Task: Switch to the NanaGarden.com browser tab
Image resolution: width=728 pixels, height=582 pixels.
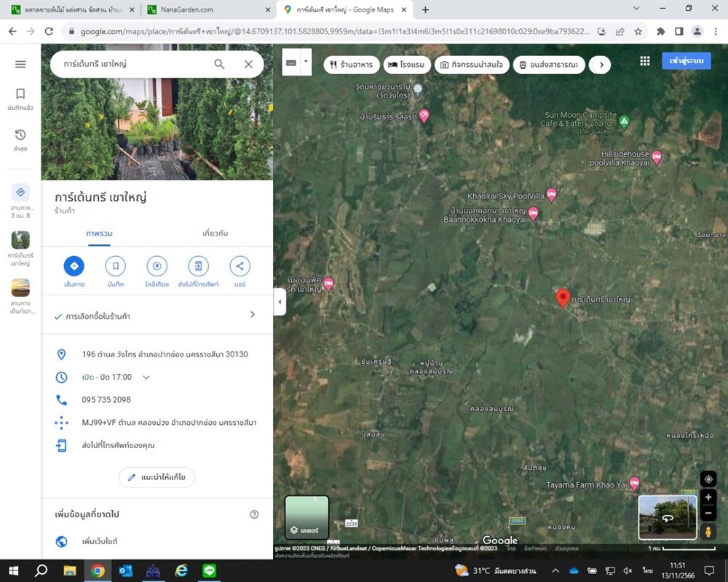Action: coord(207,9)
